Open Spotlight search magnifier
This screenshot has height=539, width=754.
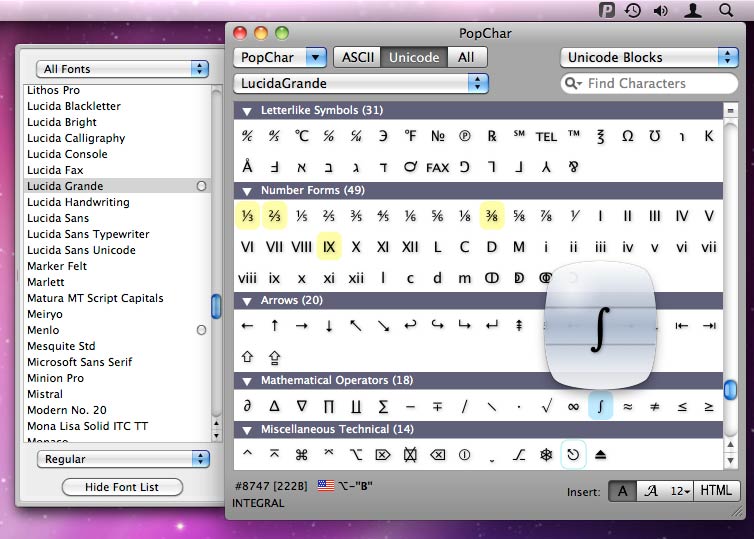(x=726, y=10)
